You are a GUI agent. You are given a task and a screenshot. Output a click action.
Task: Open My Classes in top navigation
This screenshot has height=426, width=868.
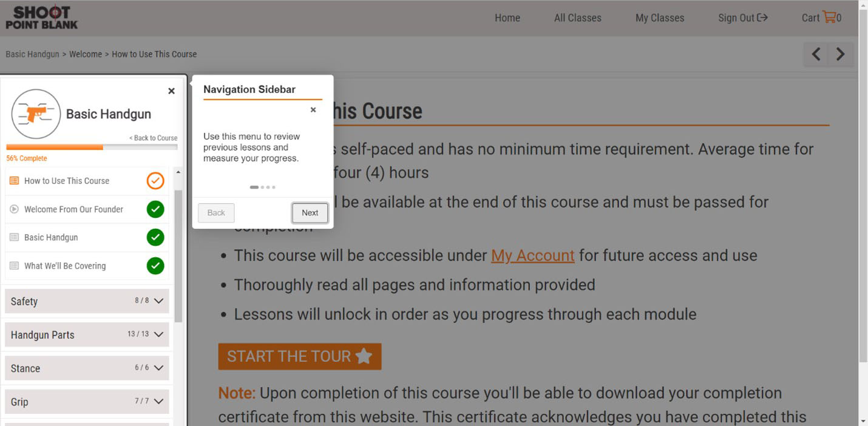(x=659, y=18)
